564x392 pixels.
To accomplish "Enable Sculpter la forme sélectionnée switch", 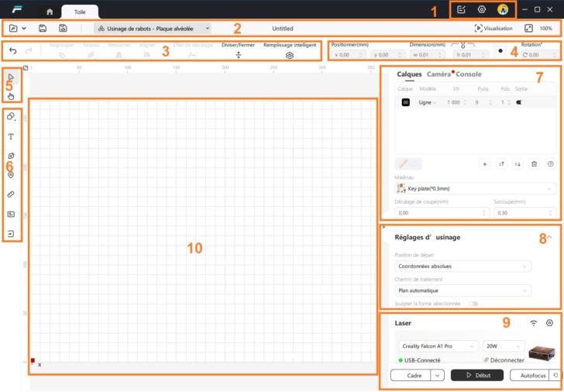I will pos(473,304).
